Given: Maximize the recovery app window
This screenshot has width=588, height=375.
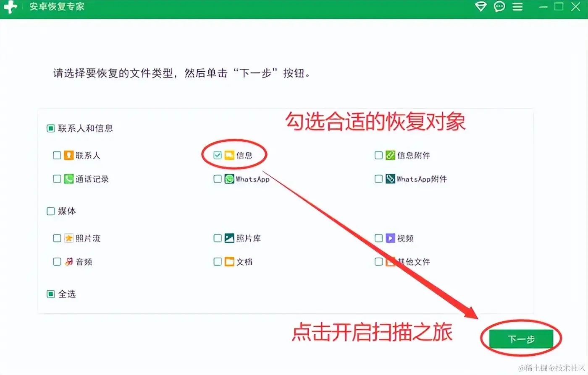Looking at the screenshot, I should (559, 7).
